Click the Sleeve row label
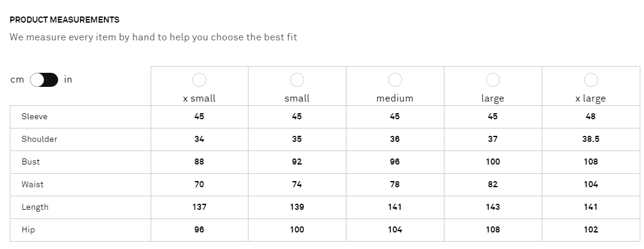644x249 pixels. [34, 116]
